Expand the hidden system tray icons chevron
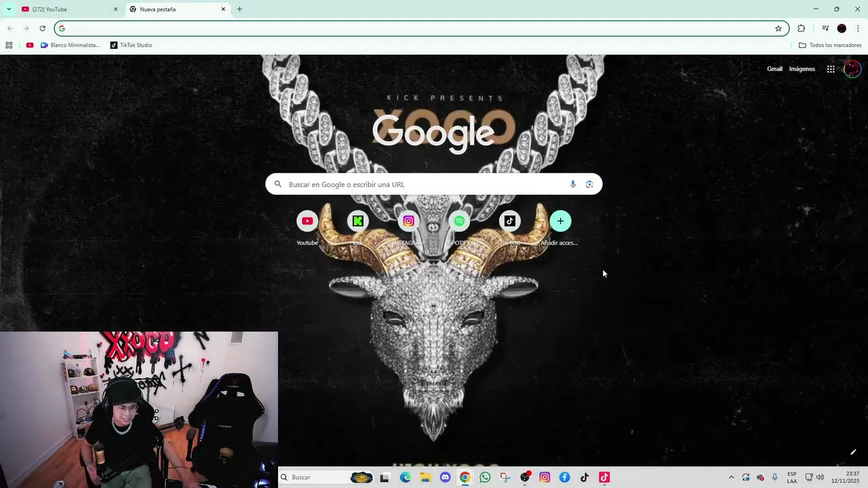 [x=731, y=477]
